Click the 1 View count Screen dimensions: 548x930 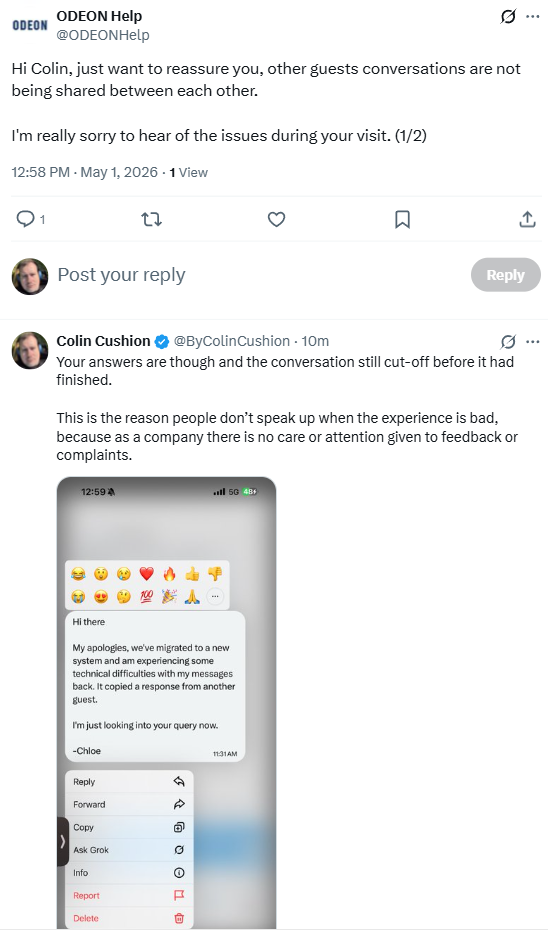coord(189,173)
